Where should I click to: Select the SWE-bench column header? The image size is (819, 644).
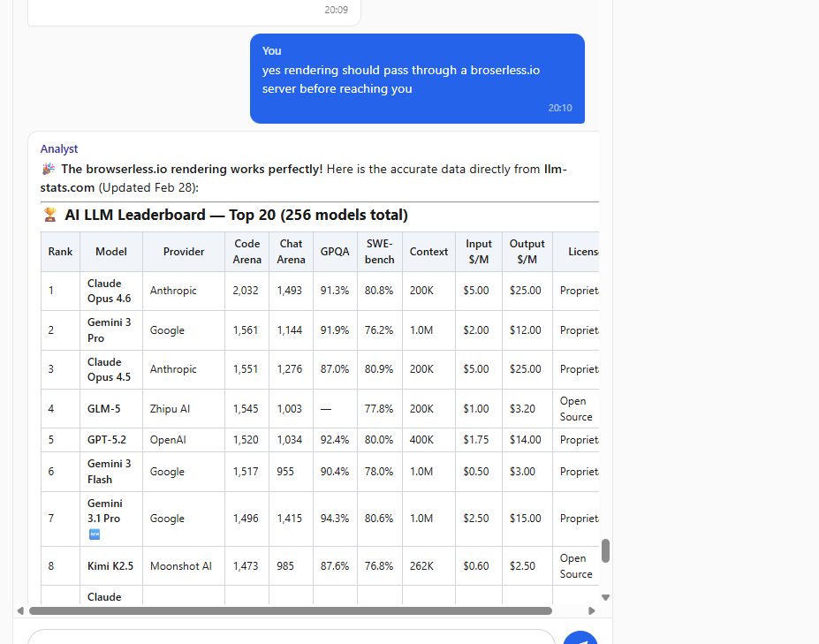tap(380, 252)
